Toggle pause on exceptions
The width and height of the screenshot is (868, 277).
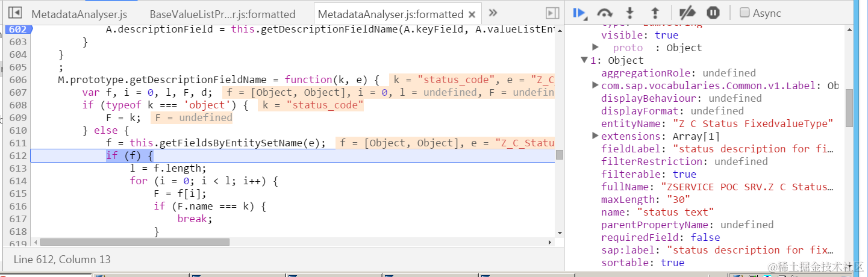[x=713, y=13]
